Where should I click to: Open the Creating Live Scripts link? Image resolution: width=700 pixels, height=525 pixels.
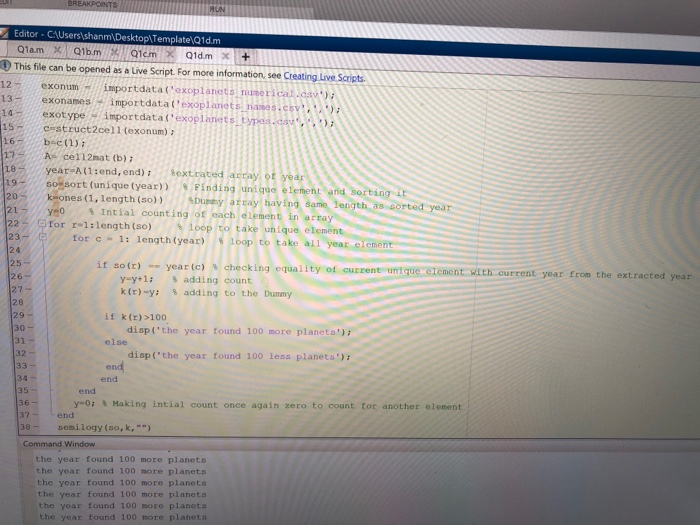324,77
